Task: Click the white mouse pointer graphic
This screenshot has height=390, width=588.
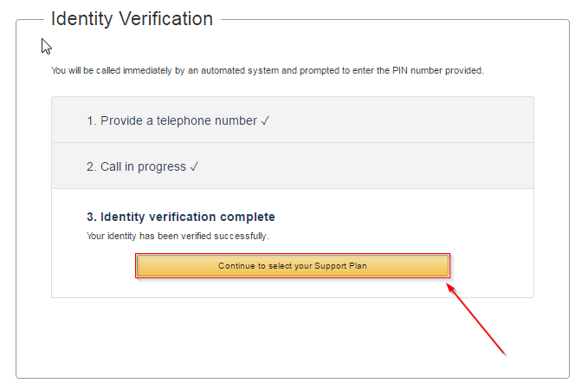Action: tap(46, 47)
